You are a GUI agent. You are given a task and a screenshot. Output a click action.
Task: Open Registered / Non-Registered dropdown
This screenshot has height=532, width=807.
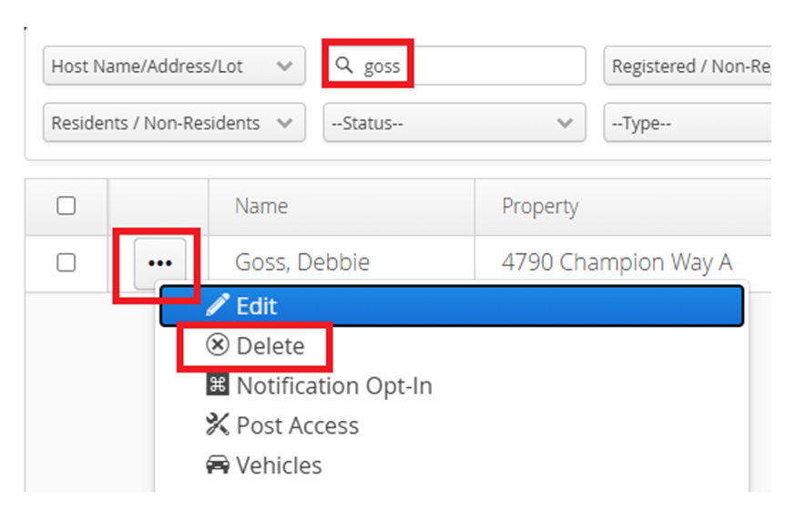[687, 66]
